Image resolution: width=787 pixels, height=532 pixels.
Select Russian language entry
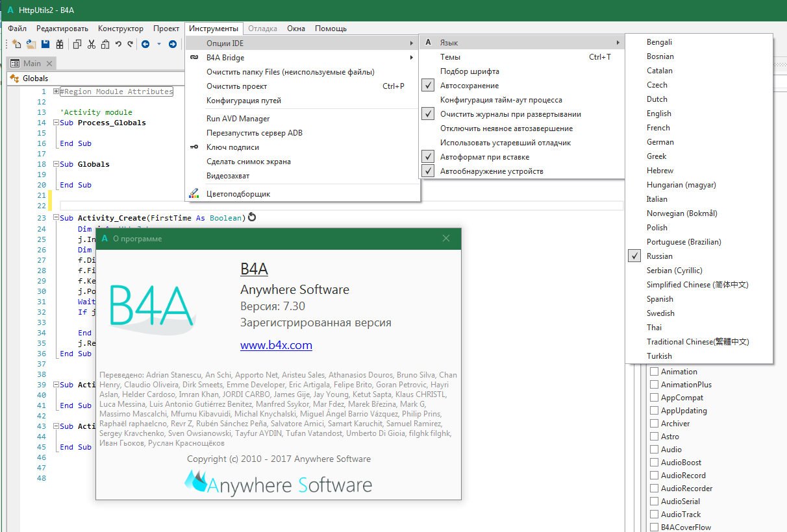699,256
